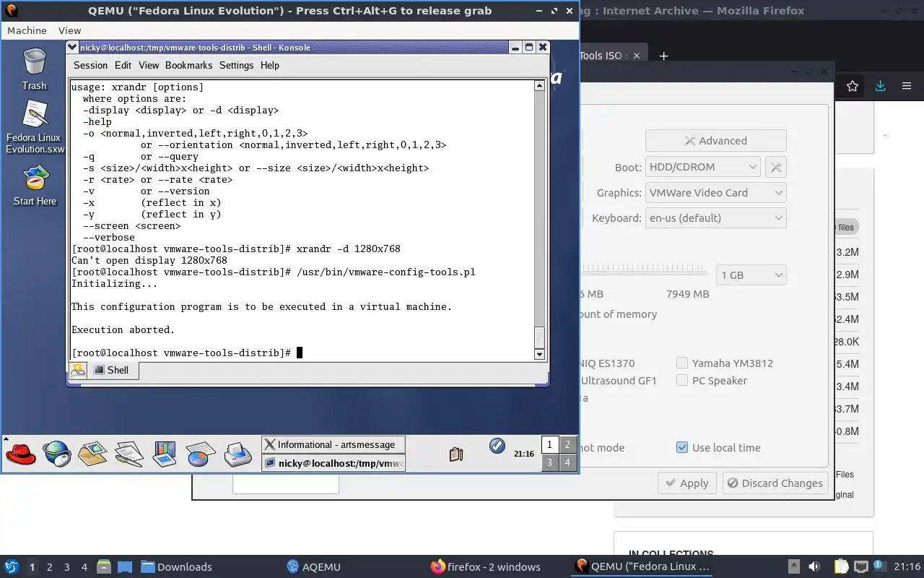
Task: Open host start menu icon in taskbar
Action: (x=12, y=566)
